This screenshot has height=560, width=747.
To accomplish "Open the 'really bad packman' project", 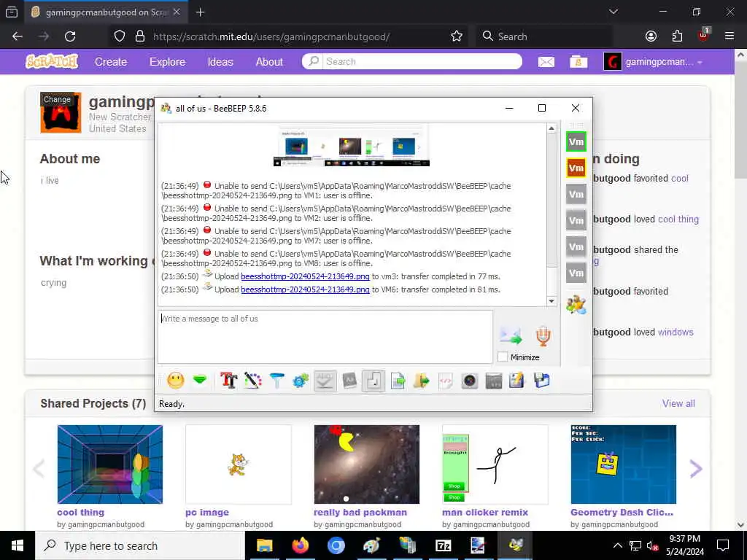I will pos(367,464).
